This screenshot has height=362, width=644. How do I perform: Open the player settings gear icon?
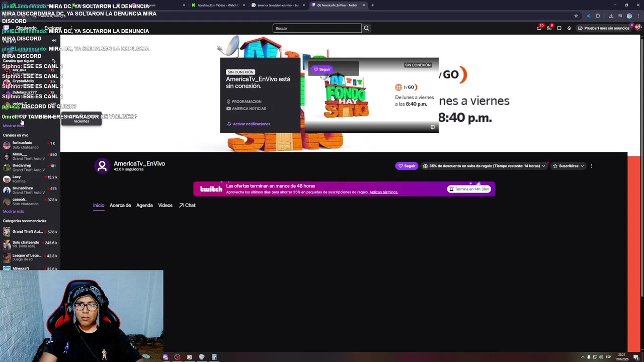click(x=433, y=127)
